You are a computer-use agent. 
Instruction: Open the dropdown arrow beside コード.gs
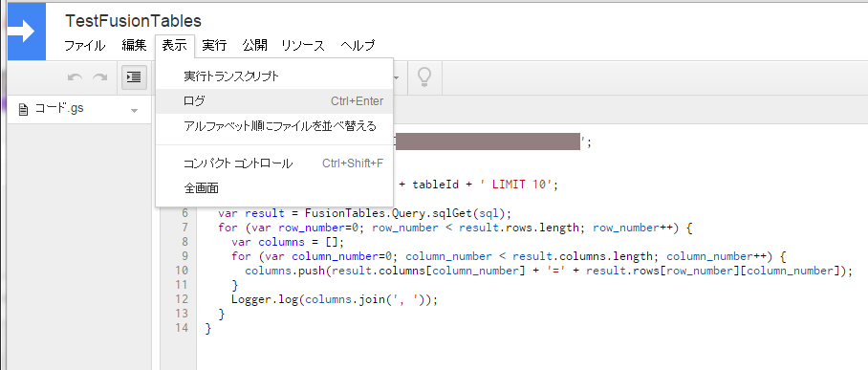[134, 111]
